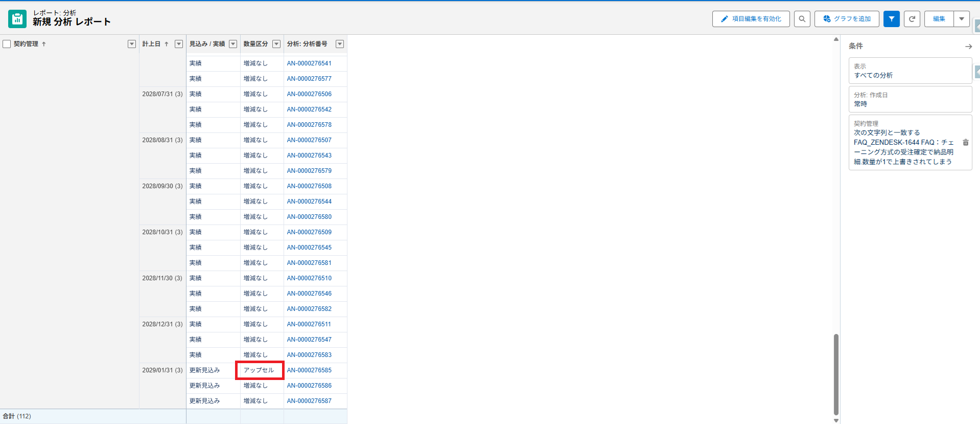The width and height of the screenshot is (980, 424).
Task: Edit the 契約管理 FAQ_ZENDESK-1644 filter card
Action: pos(910,143)
